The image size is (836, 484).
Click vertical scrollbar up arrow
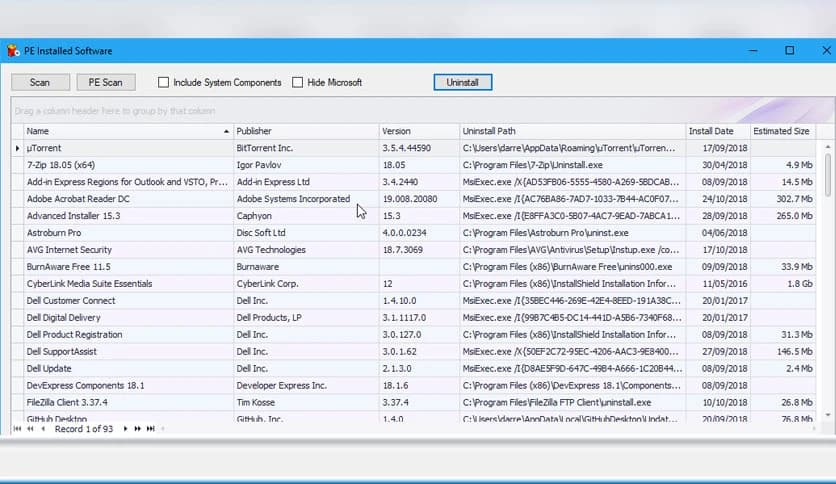(827, 146)
